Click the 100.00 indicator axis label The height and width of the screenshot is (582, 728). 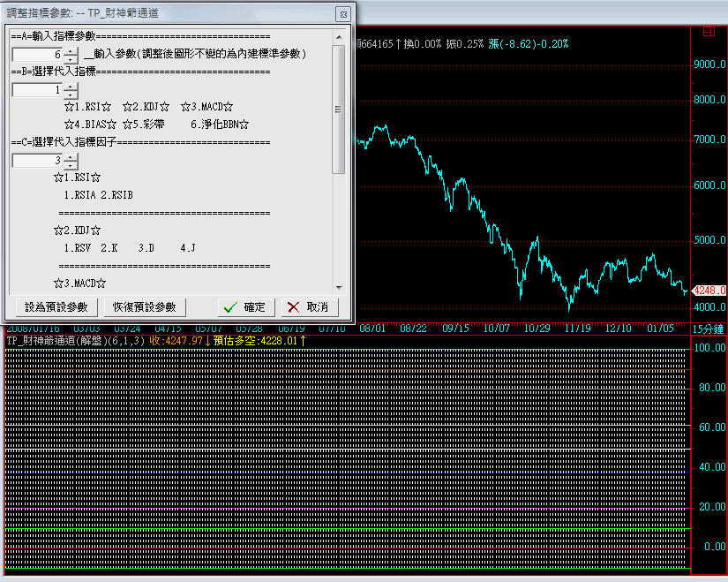(709, 348)
